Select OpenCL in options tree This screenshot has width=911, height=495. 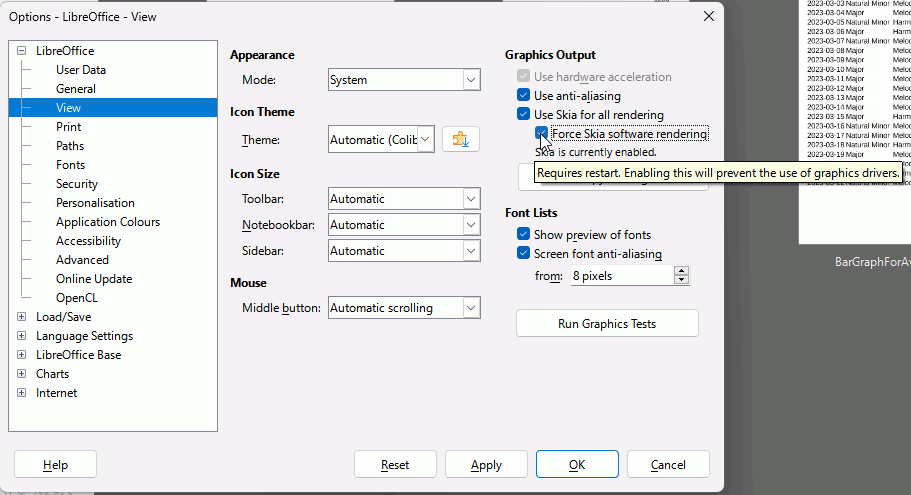click(x=77, y=297)
